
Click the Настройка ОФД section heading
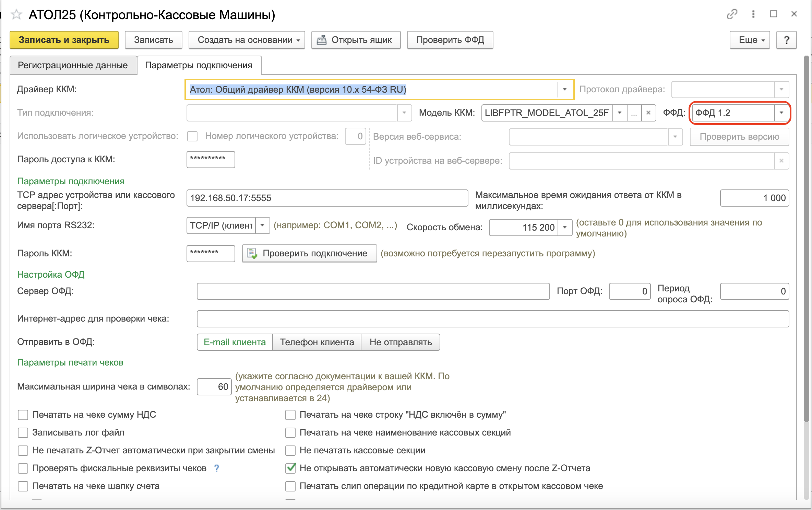coord(51,275)
